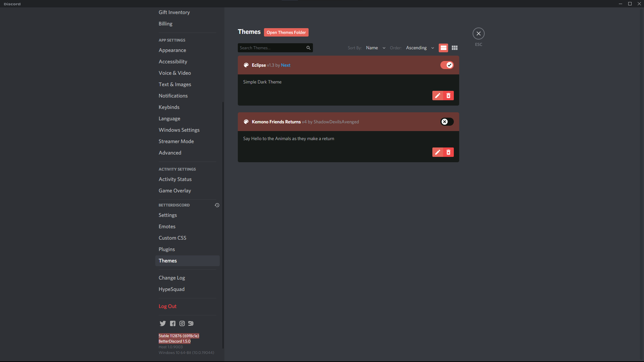The height and width of the screenshot is (362, 644).
Task: Edit the Eclipse theme with the pencil icon
Action: coord(438,96)
